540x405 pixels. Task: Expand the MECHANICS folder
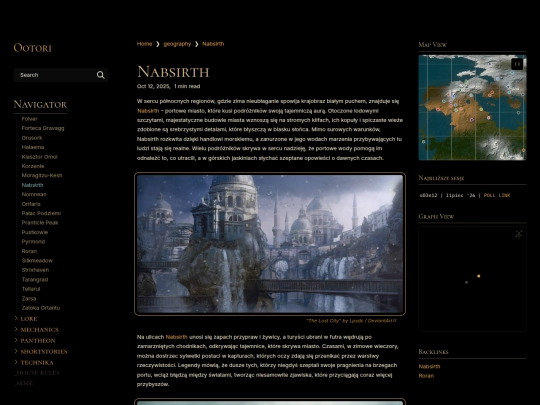coord(39,330)
